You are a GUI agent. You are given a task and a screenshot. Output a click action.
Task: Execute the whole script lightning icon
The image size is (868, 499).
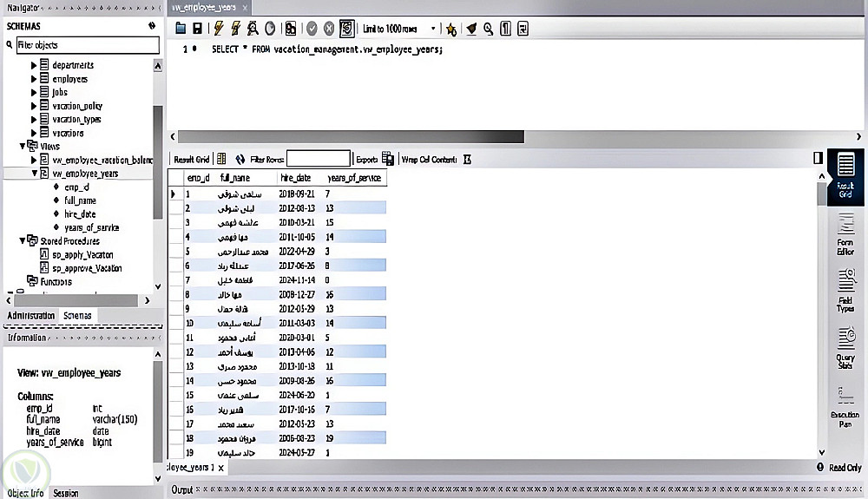(x=219, y=29)
